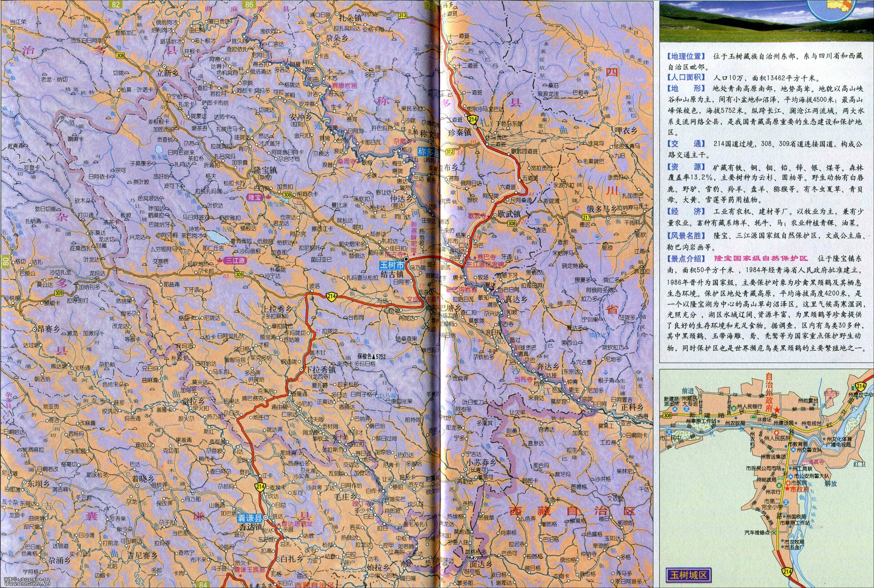
Task: Click the 313 road shield near 扎朵镇
Action: [402, 15]
